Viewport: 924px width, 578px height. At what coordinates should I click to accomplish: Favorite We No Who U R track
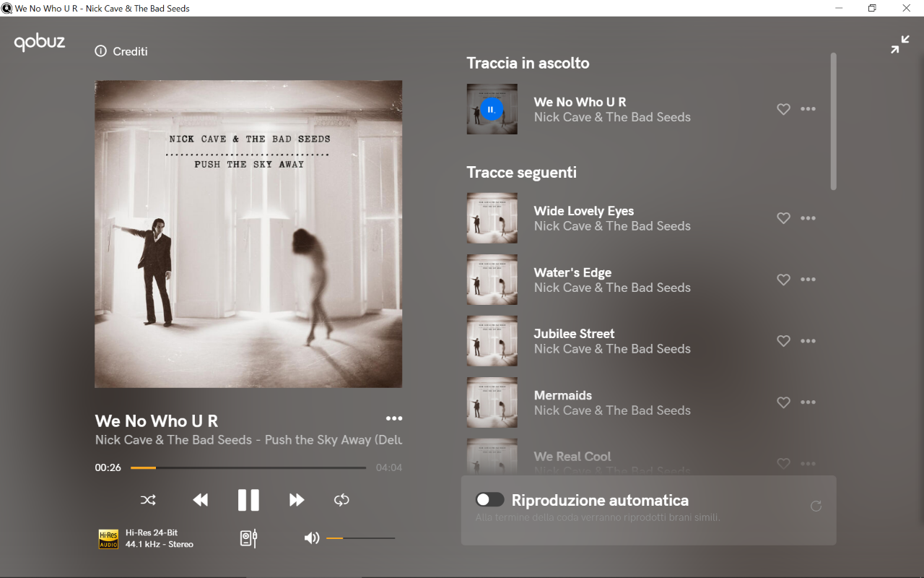783,109
